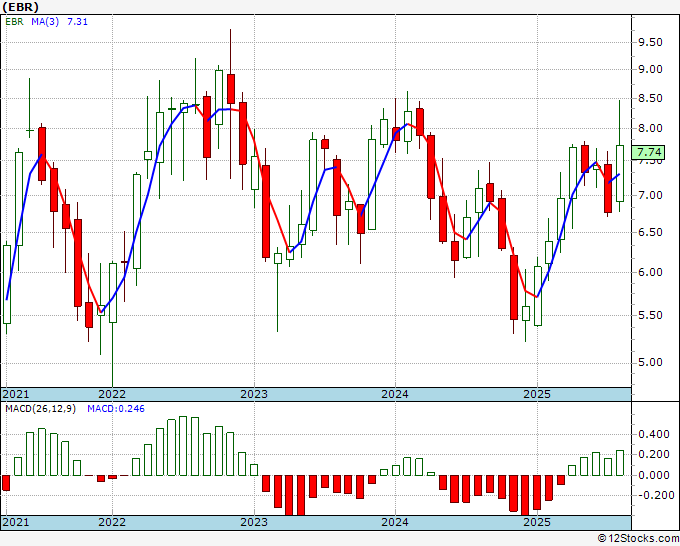This screenshot has width=680, height=546.
Task: Click the 0.400 MACD axis label
Action: [654, 435]
